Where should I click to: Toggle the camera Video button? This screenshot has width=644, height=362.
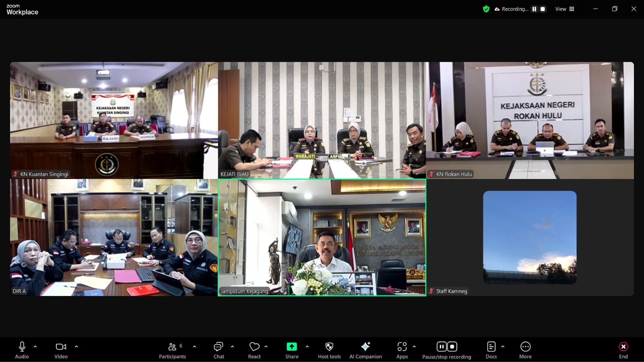61,347
